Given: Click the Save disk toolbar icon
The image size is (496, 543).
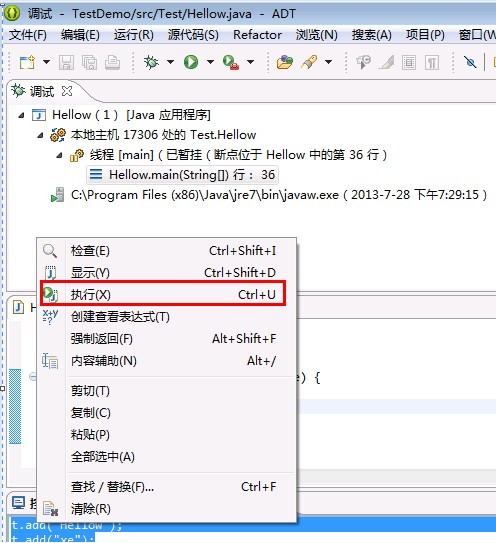Looking at the screenshot, I should (66, 63).
